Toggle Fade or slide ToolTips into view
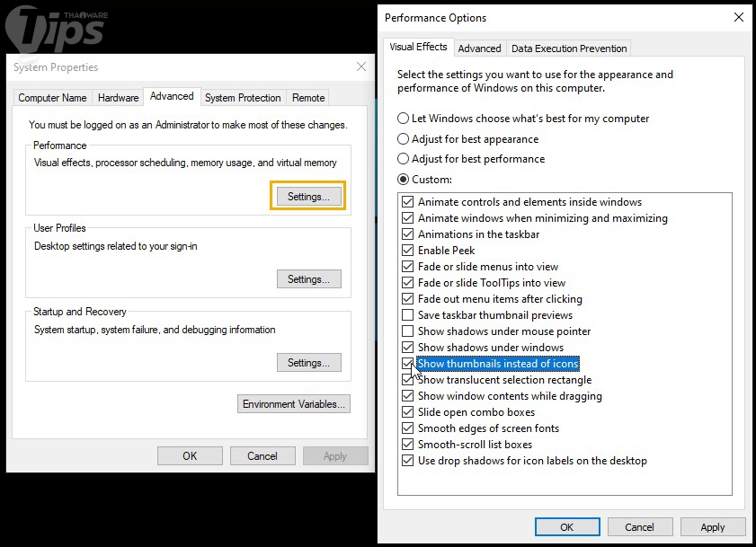 pos(407,282)
